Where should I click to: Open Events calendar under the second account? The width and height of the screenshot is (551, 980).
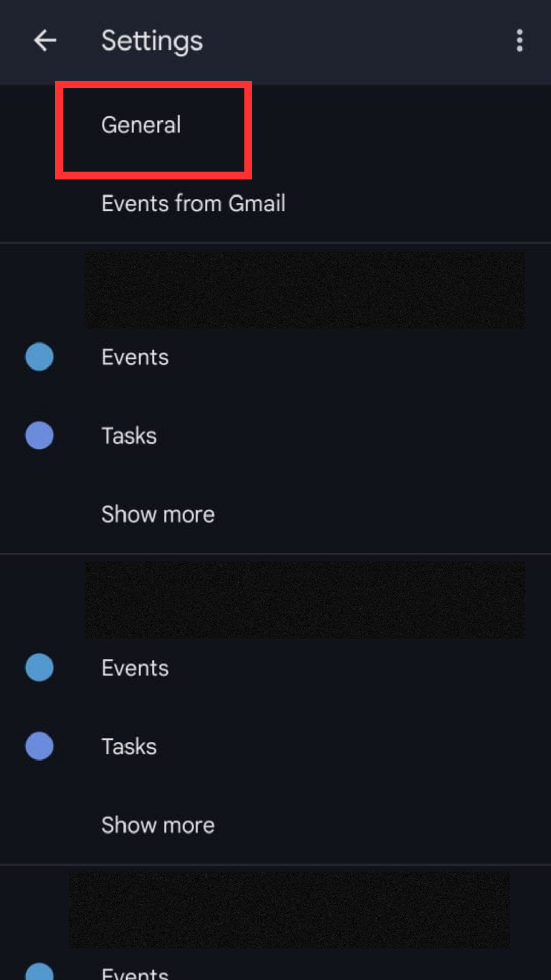coord(135,668)
